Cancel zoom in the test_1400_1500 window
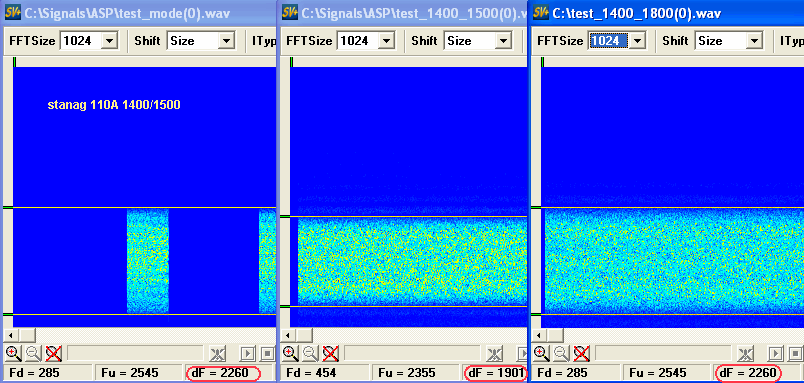Viewport: 804px width, 383px height. 330,353
